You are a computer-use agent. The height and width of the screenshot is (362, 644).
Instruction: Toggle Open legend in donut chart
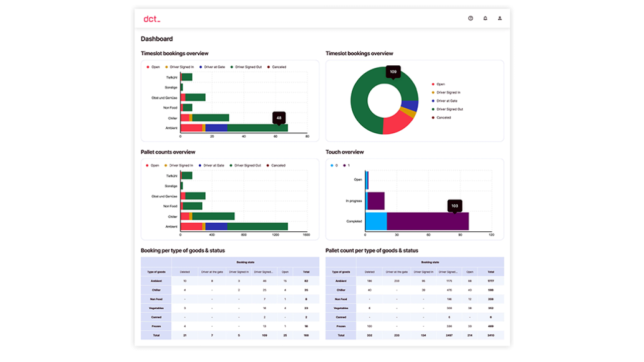[440, 84]
